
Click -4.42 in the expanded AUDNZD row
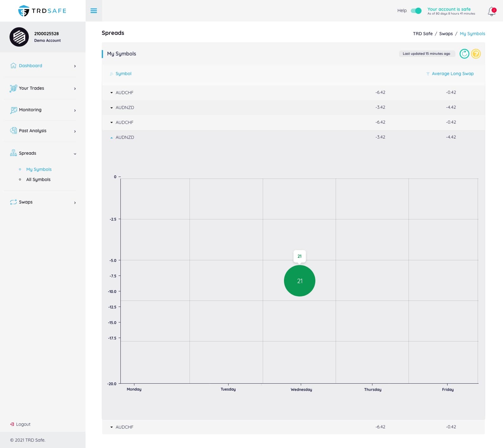[451, 137]
